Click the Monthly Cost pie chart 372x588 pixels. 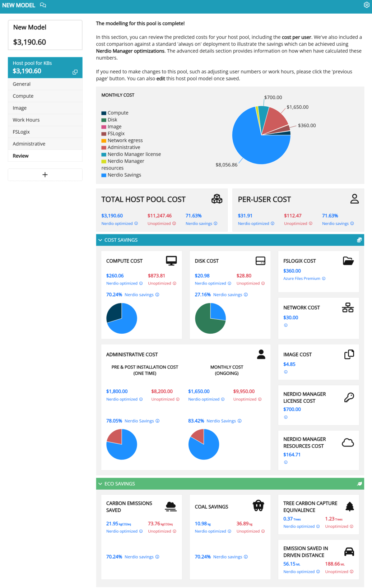[x=261, y=135]
